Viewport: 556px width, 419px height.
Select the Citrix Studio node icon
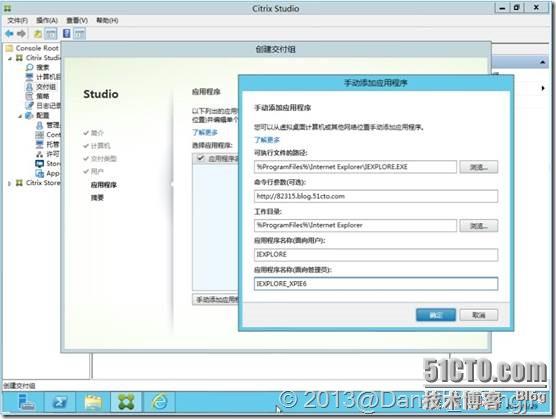(x=20, y=57)
